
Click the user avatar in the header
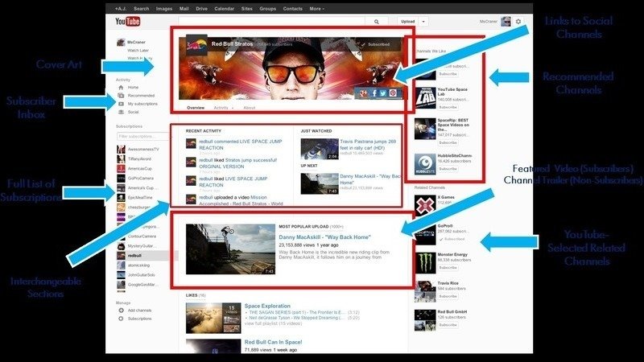pos(506,22)
